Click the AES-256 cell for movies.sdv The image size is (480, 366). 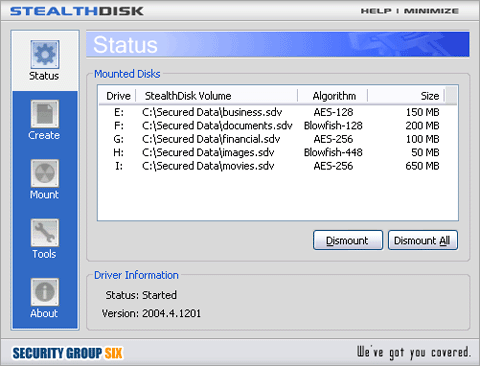[x=333, y=166]
